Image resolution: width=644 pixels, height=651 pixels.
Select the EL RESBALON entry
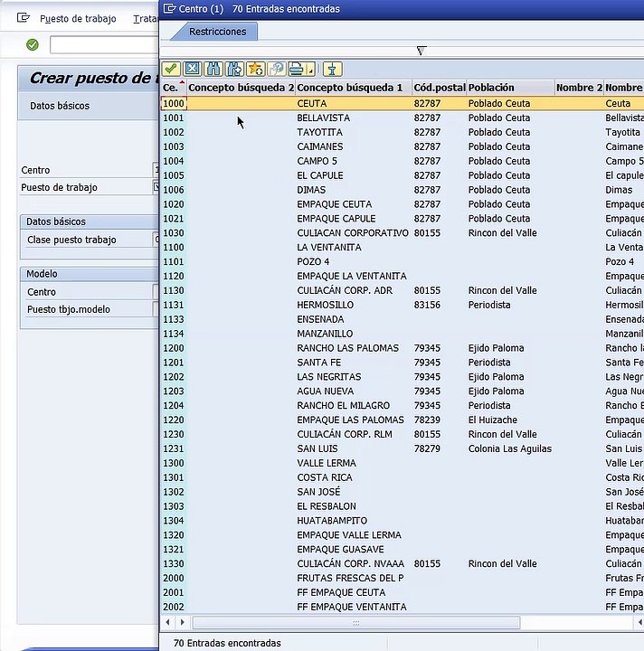tap(327, 506)
